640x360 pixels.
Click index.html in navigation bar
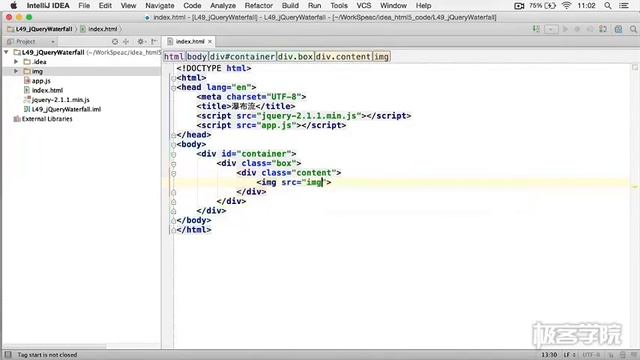(99, 29)
